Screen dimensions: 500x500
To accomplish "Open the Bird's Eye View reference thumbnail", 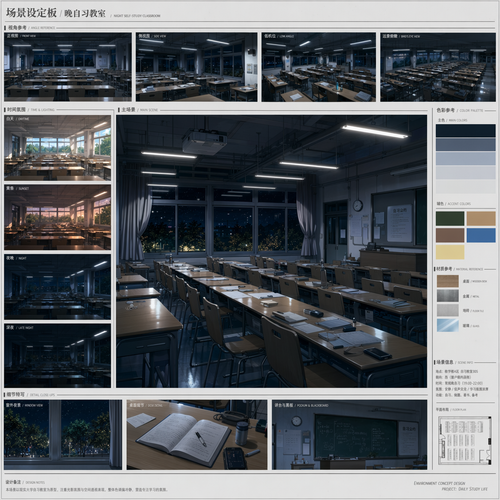I will (438, 67).
